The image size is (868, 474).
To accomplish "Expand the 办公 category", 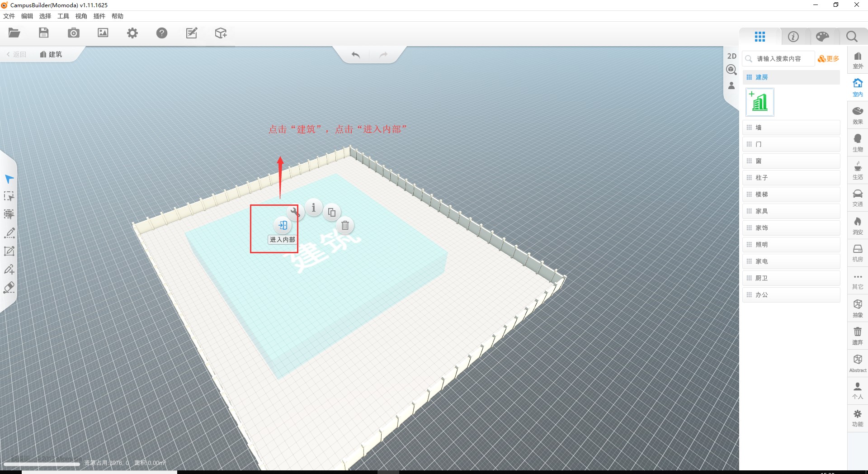I will 791,295.
